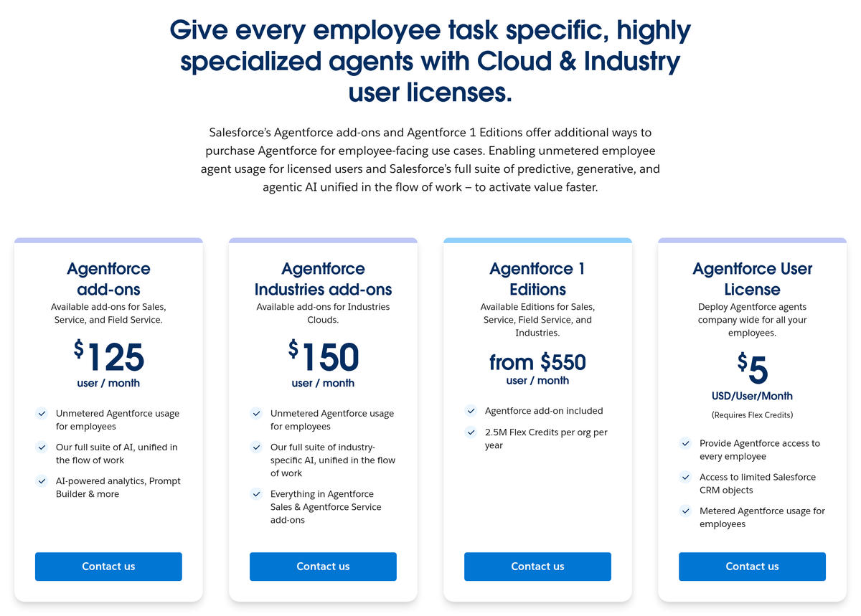Click the 'Give every employee task specific' headline
The height and width of the screenshot is (616, 861).
430,61
